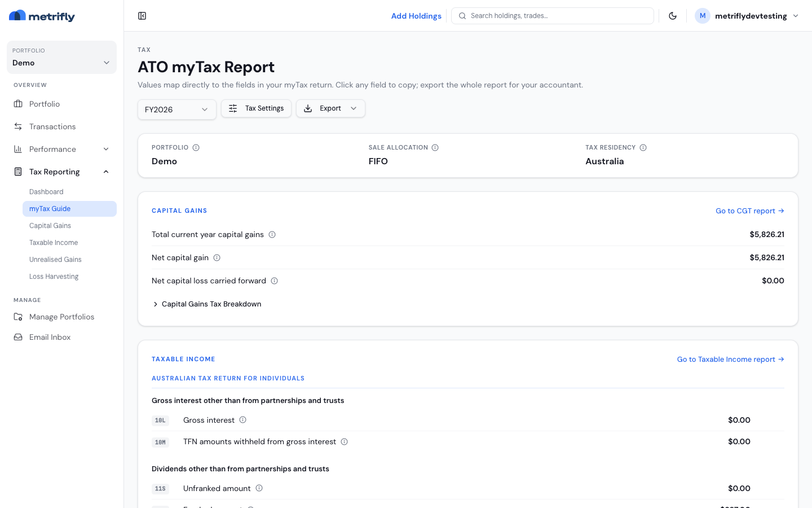Open Portfolio in sidebar
This screenshot has height=508, width=812.
click(61, 104)
